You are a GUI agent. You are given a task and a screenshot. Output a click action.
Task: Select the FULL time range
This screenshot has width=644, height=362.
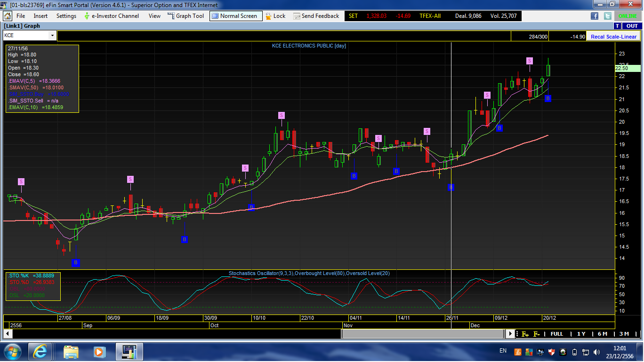click(x=556, y=334)
